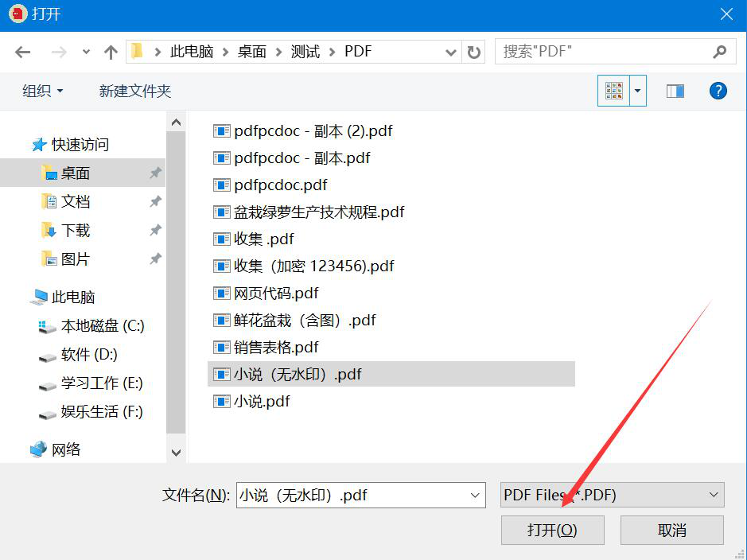Select 网络 in navigation pane
Screen dimensions: 747x560
[x=55, y=449]
